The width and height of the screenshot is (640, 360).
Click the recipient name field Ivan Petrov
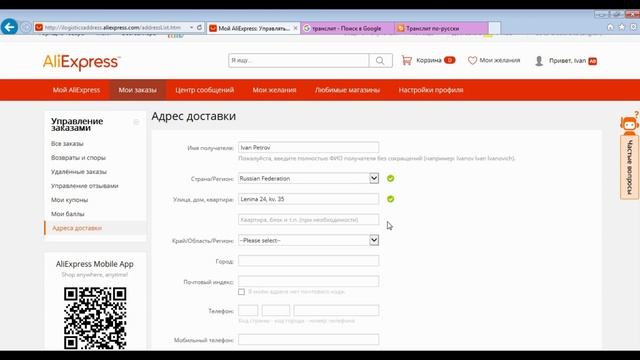point(308,147)
